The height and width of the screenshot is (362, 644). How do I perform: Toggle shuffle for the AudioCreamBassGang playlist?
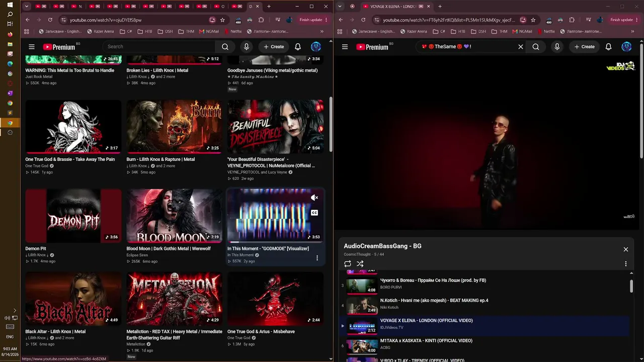click(360, 263)
